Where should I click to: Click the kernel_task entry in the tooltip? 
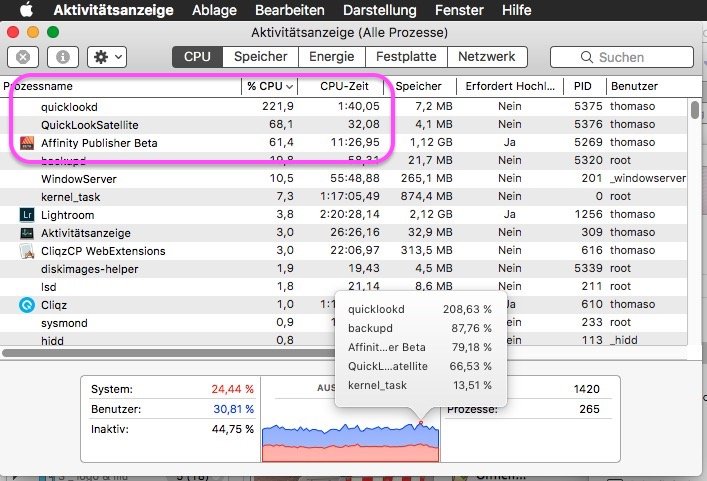click(x=420, y=385)
